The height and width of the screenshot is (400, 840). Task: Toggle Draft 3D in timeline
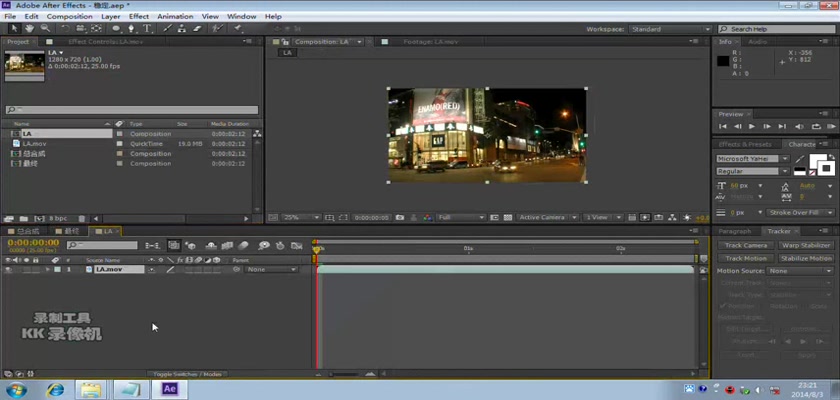[x=190, y=245]
